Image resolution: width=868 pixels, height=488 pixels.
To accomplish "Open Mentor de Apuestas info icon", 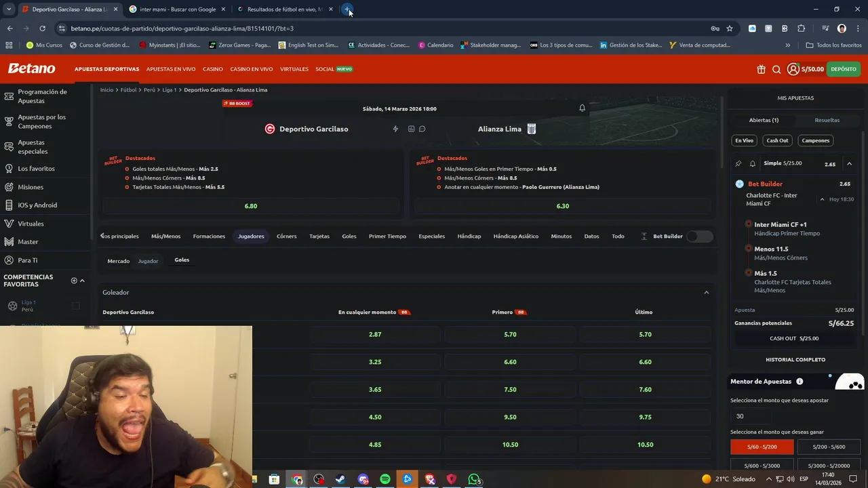I will pyautogui.click(x=800, y=382).
